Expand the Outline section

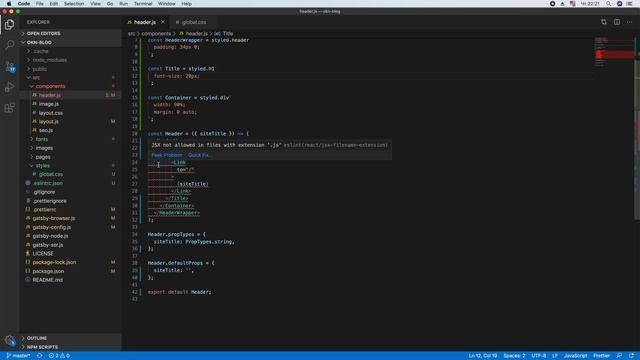click(71, 338)
